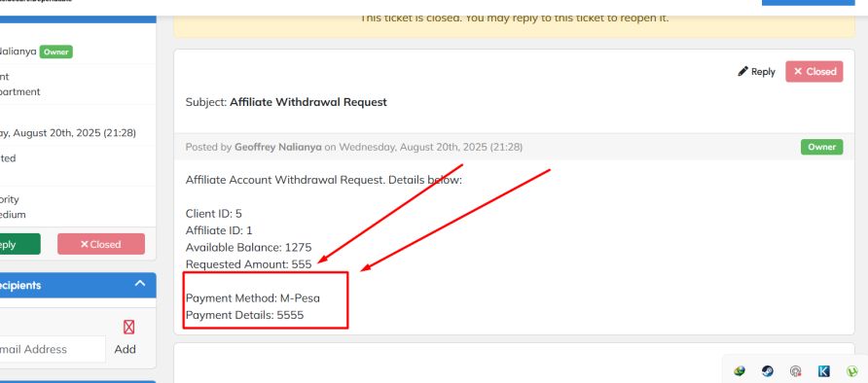Open the broadcast tray icon with red dot
Viewport: 868px width, 383px height.
coord(796,371)
